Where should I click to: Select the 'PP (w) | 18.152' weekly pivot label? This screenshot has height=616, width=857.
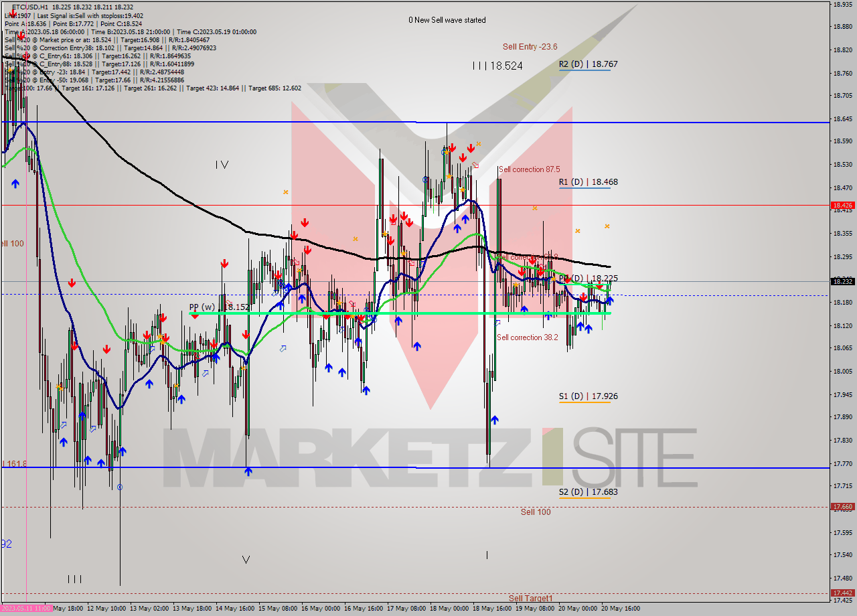[x=219, y=307]
